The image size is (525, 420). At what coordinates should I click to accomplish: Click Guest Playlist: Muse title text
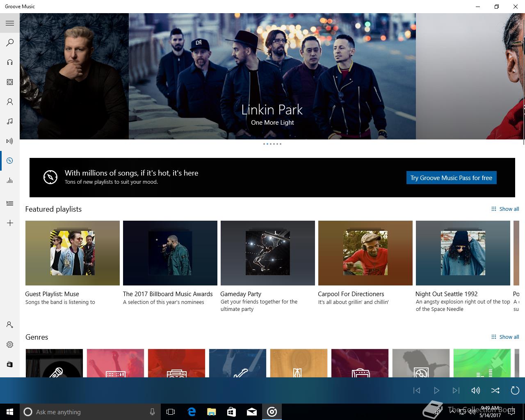click(52, 294)
